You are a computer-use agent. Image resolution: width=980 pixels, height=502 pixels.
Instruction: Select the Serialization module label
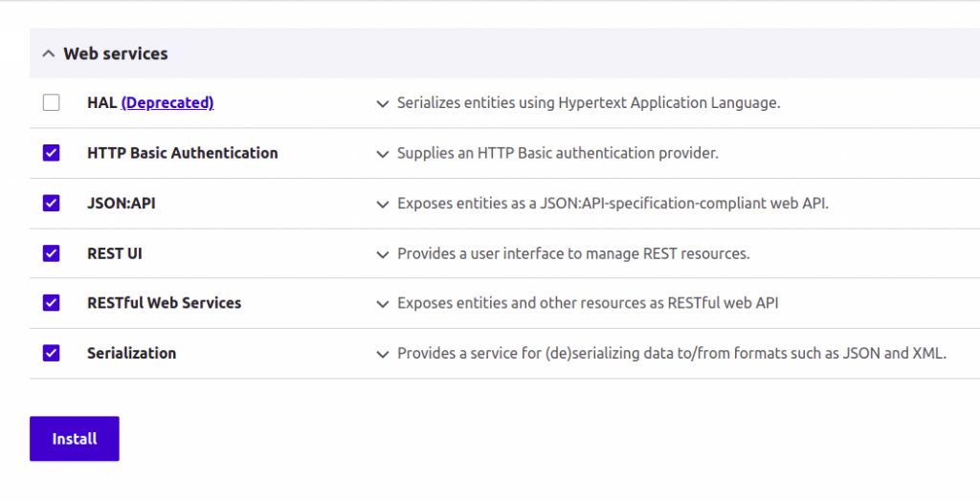pyautogui.click(x=132, y=353)
